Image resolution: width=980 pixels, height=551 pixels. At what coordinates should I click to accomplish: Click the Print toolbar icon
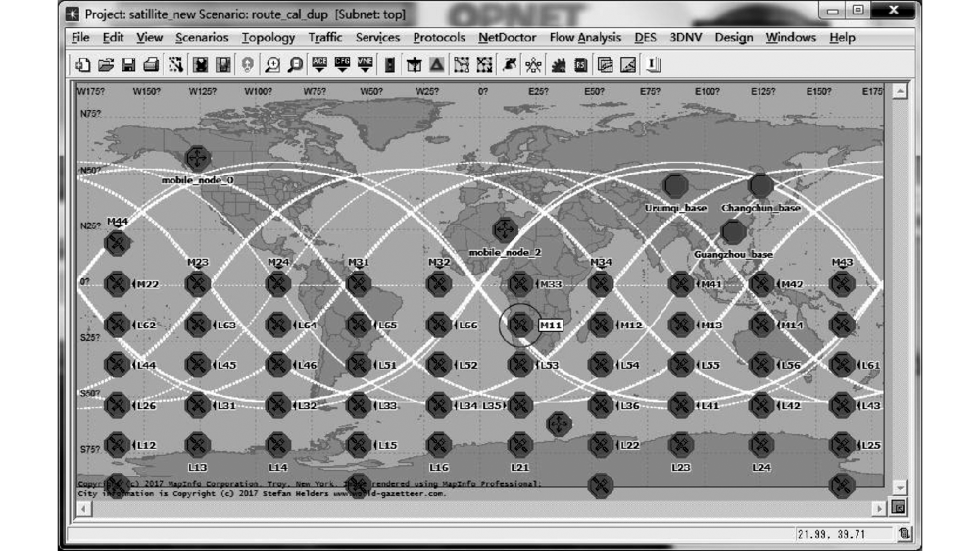click(x=151, y=66)
